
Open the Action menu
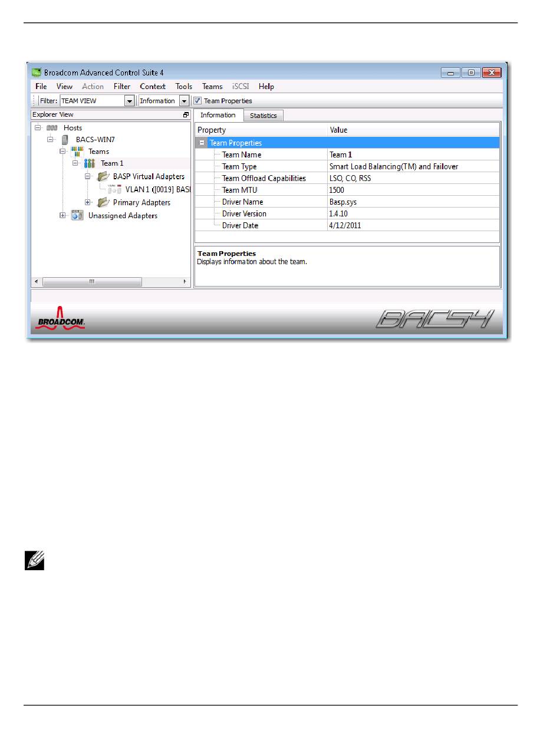93,86
